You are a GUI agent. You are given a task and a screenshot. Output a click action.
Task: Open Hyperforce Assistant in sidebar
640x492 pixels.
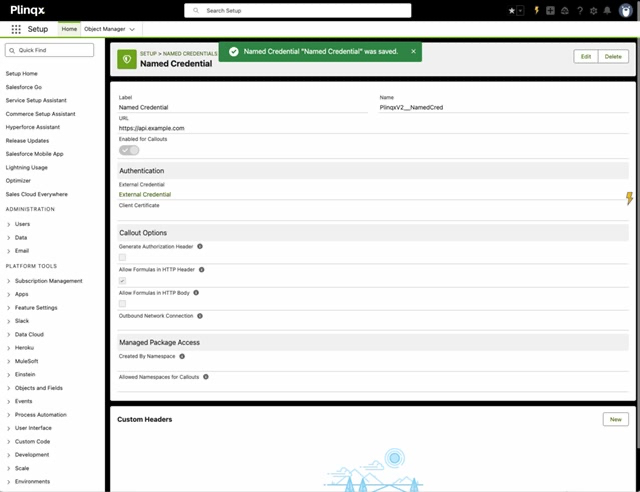pyautogui.click(x=33, y=127)
